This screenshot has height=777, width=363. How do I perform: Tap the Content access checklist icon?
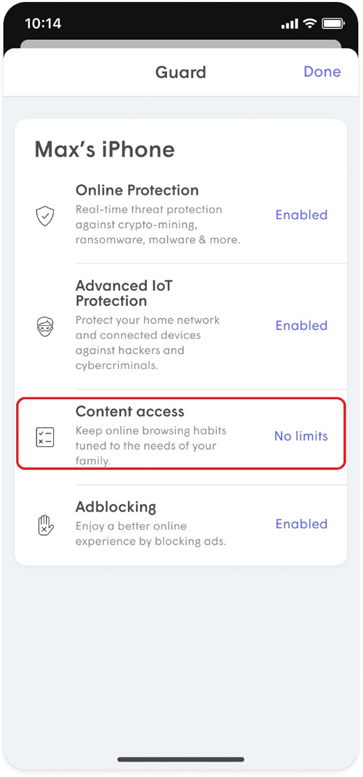(x=45, y=437)
